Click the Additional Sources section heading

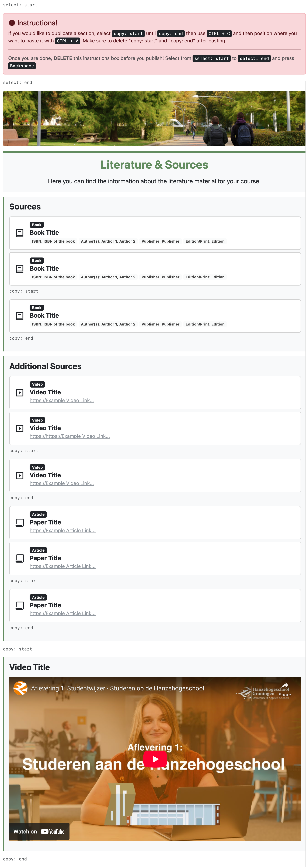click(x=46, y=366)
